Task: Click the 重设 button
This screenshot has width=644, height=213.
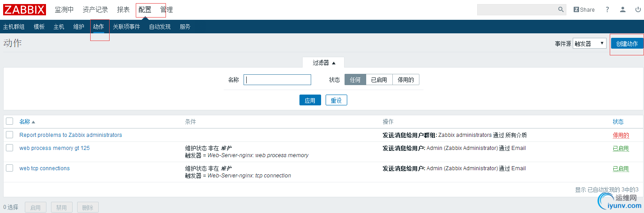Action: point(336,100)
